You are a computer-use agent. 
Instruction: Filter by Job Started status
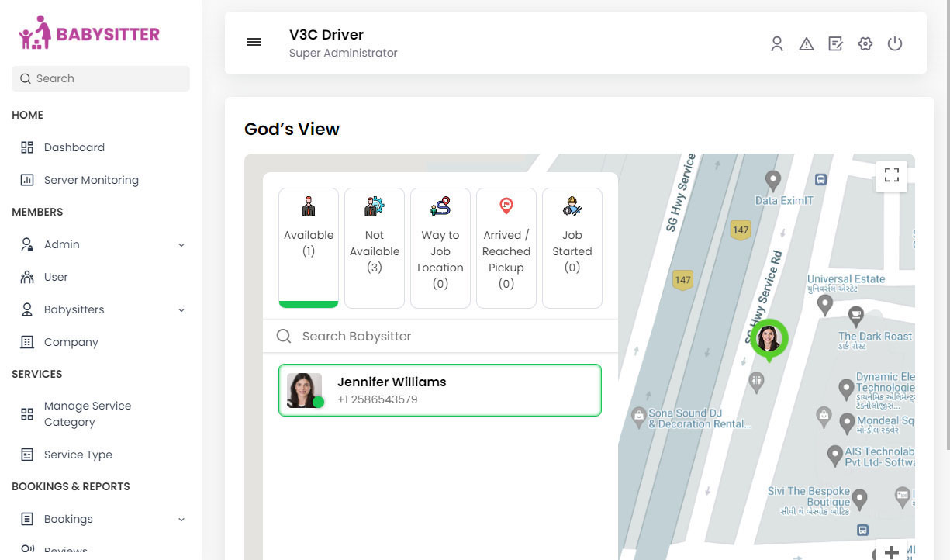tap(572, 247)
